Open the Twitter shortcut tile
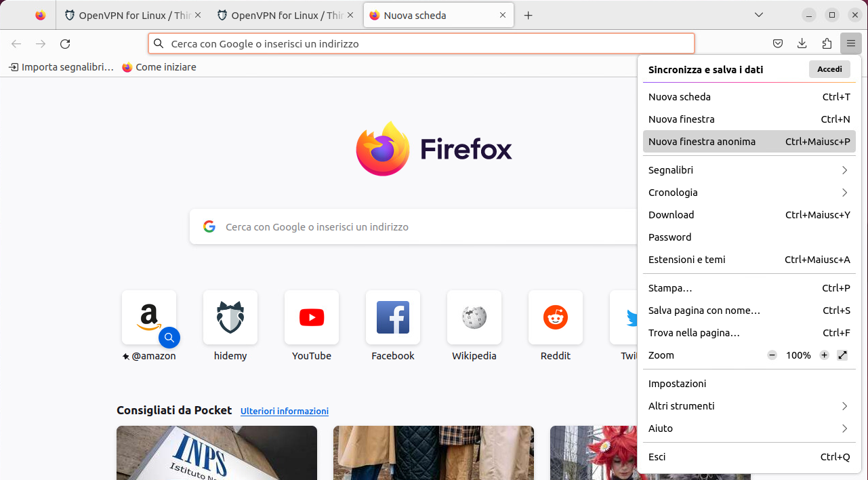Viewport: 868px width, 480px height. coord(624,317)
